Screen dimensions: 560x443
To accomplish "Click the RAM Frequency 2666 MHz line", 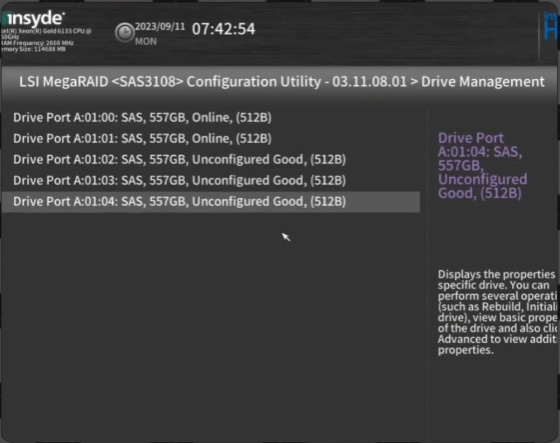I will [37, 43].
